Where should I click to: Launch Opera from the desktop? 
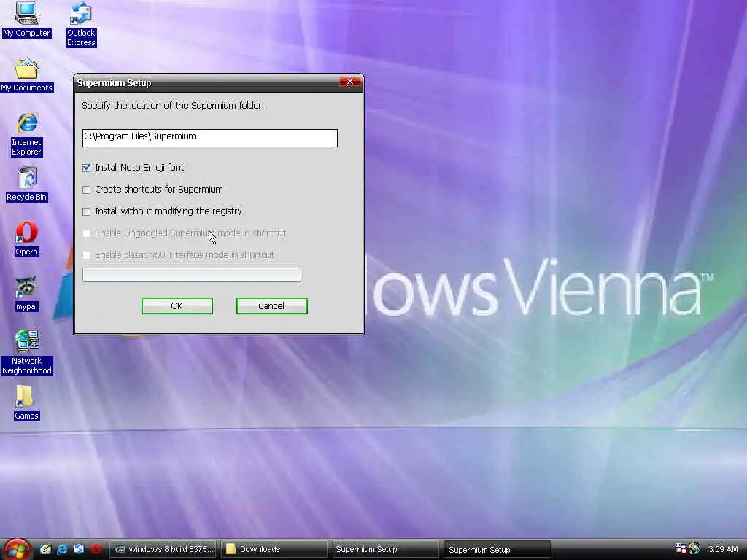coord(26,239)
